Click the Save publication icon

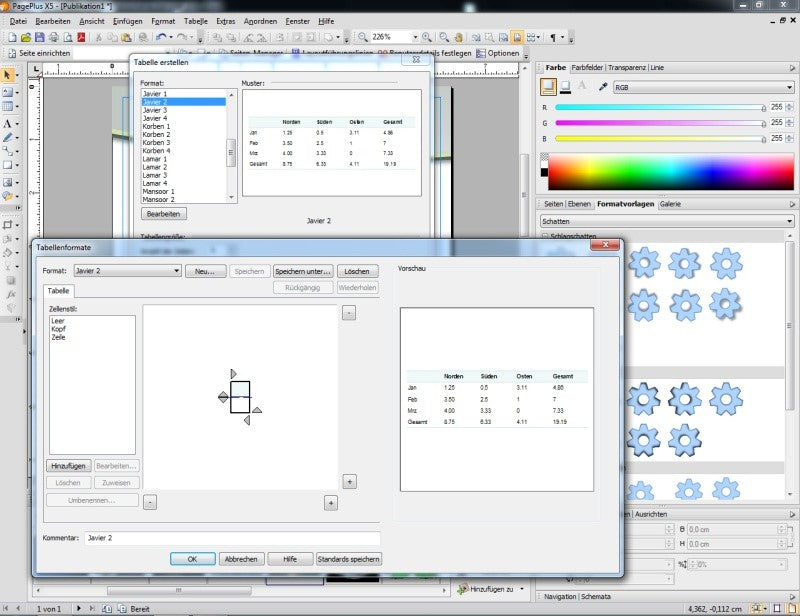40,37
